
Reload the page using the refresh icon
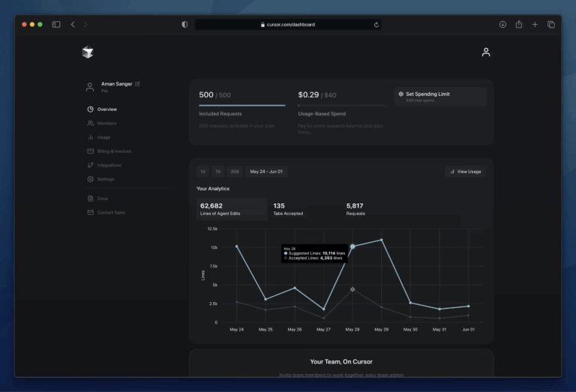[376, 25]
